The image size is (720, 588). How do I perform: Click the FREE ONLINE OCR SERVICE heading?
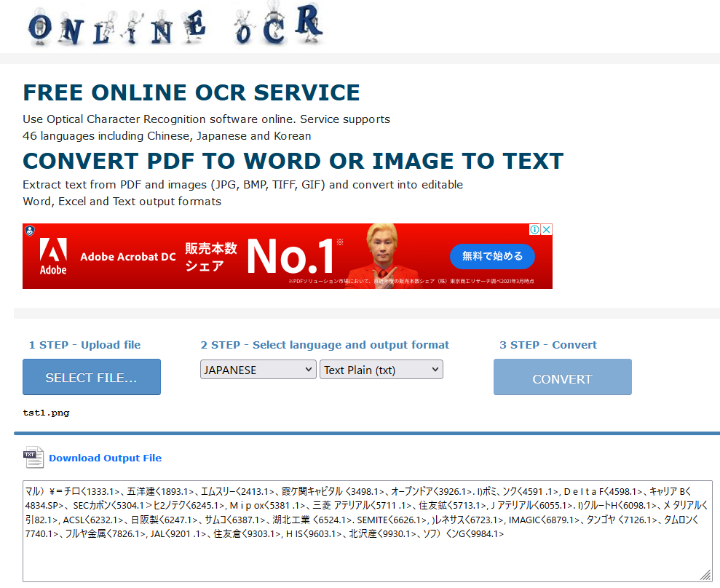[191, 92]
